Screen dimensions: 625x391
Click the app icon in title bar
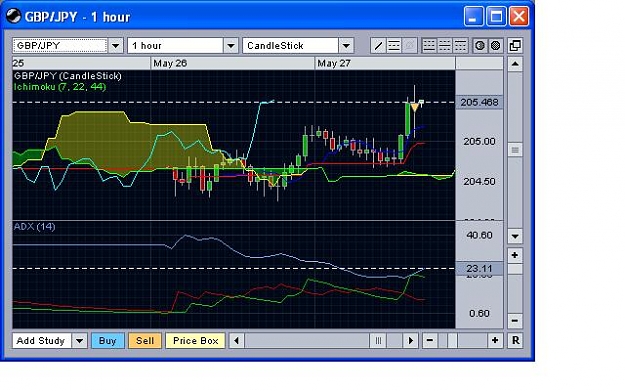13,16
